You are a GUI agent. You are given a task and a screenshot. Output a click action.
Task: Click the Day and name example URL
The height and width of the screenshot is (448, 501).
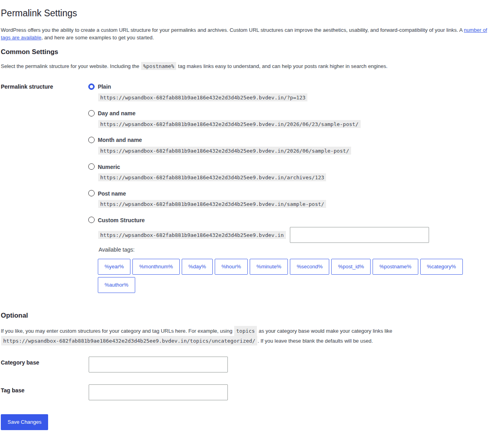(x=229, y=124)
